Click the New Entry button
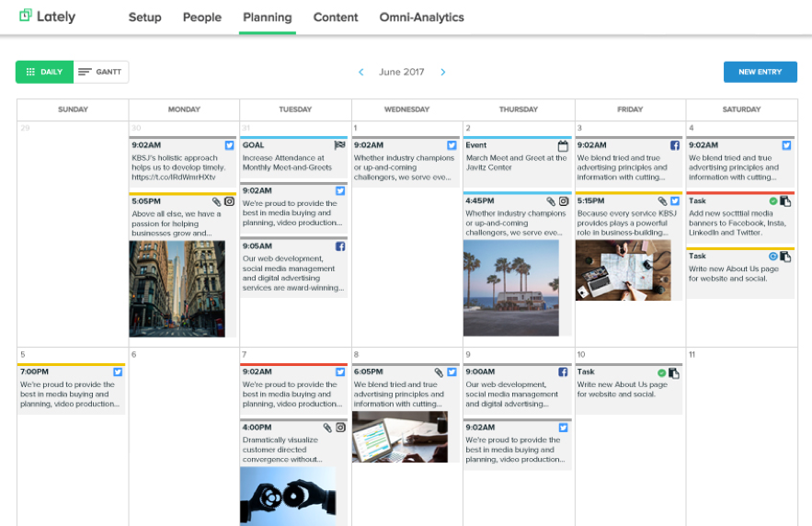Image resolution: width=812 pixels, height=526 pixels. [760, 72]
